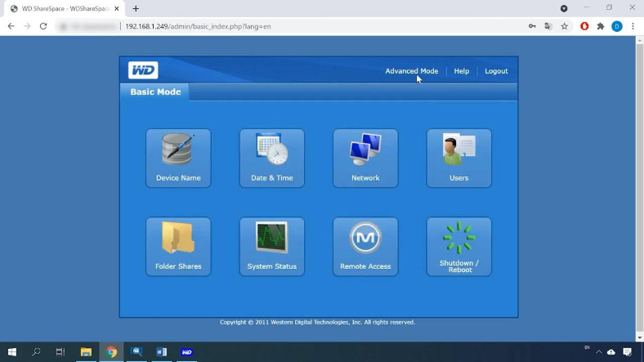The width and height of the screenshot is (644, 362).
Task: Open the translate page icon
Action: click(x=548, y=26)
